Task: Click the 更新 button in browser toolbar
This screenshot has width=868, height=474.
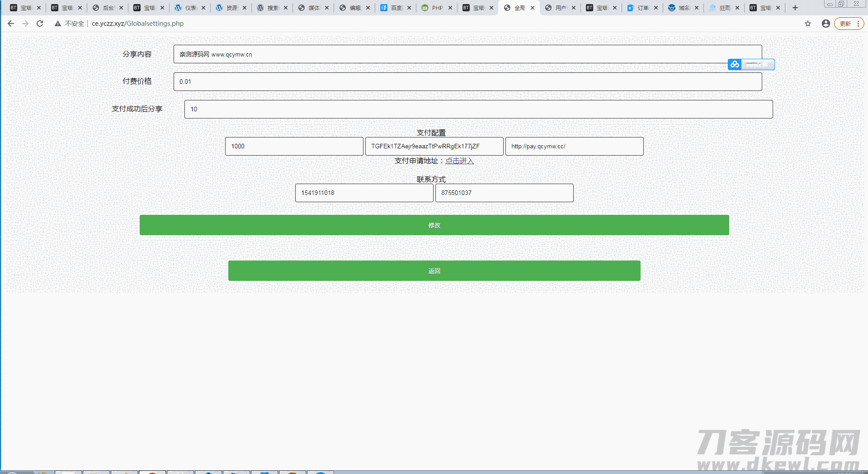Action: (846, 24)
